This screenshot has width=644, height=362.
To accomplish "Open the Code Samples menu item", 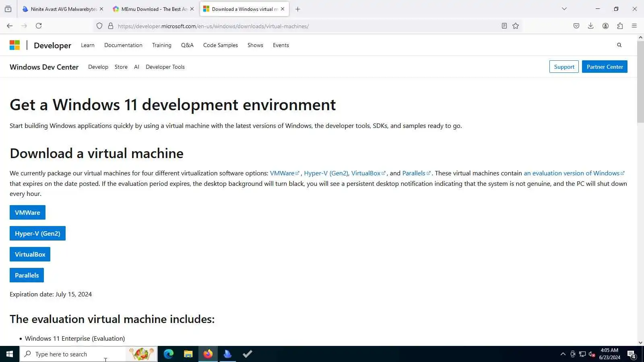I will point(221,45).
